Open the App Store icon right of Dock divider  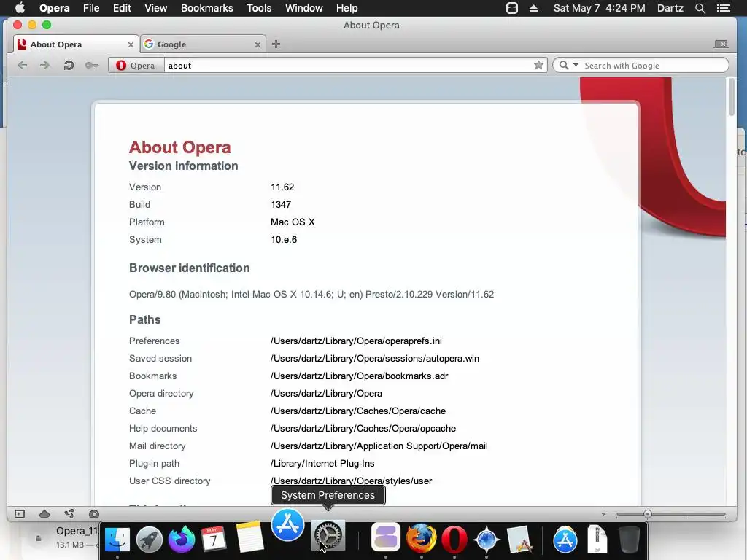coord(565,540)
